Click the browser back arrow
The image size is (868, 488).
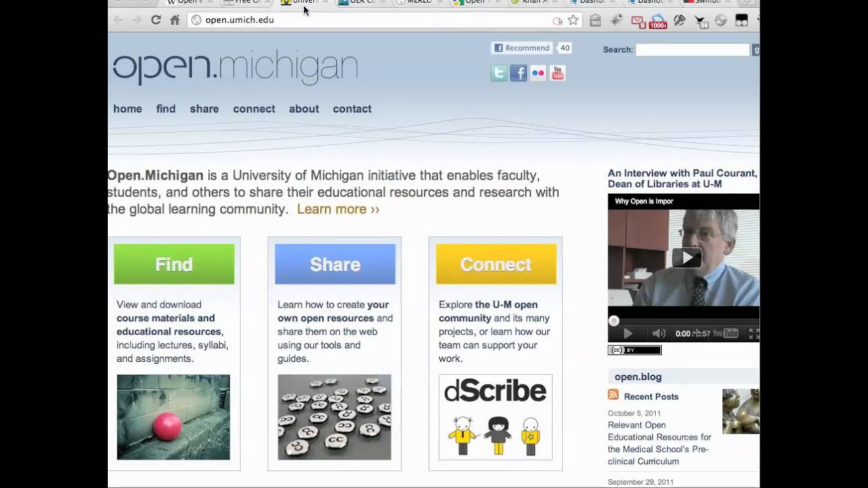(119, 20)
